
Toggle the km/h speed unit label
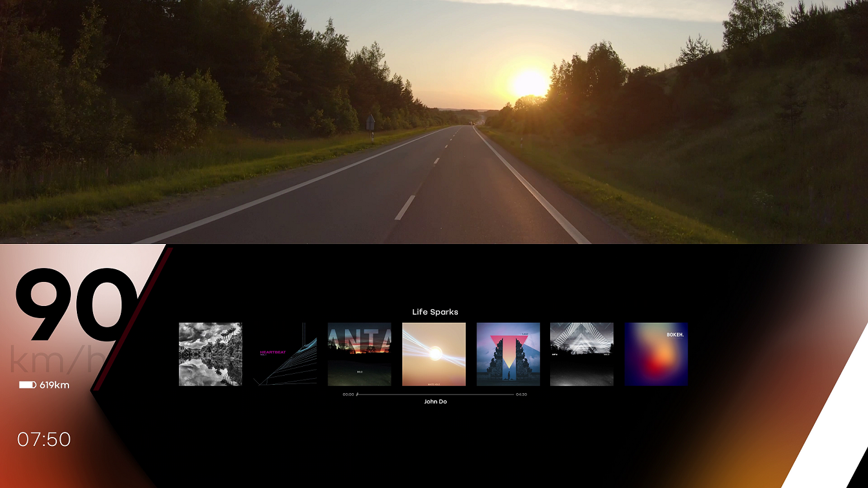click(55, 360)
